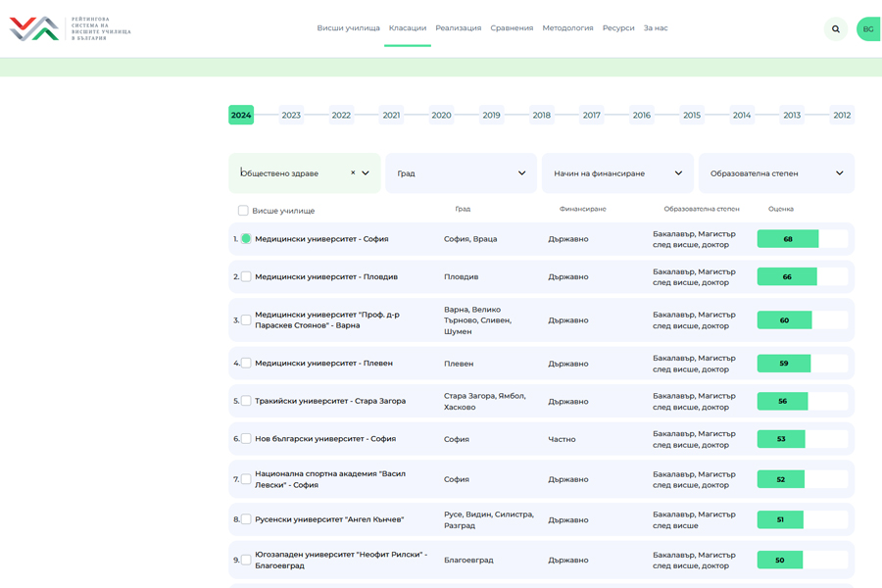
Task: Click the Благоевград city cell
Action: (x=468, y=560)
